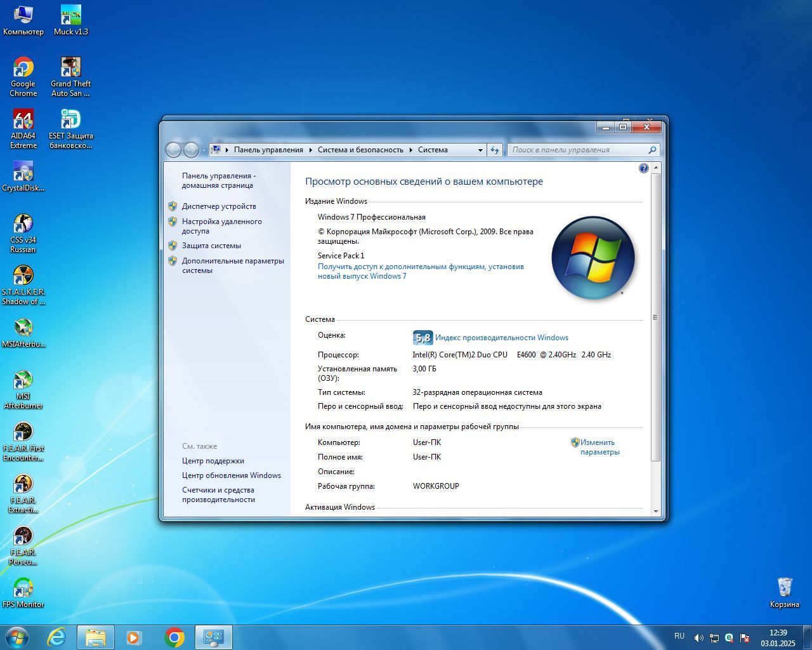
Task: Open Центр поддержки link
Action: (x=213, y=461)
